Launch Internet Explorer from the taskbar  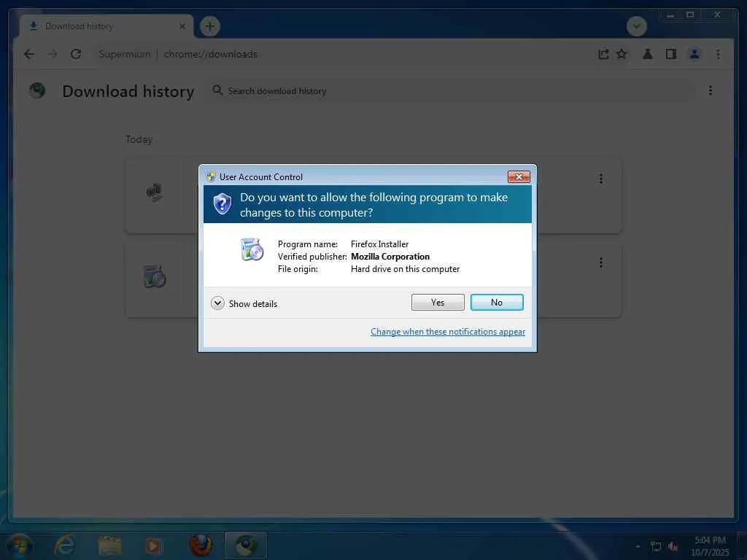coord(64,545)
